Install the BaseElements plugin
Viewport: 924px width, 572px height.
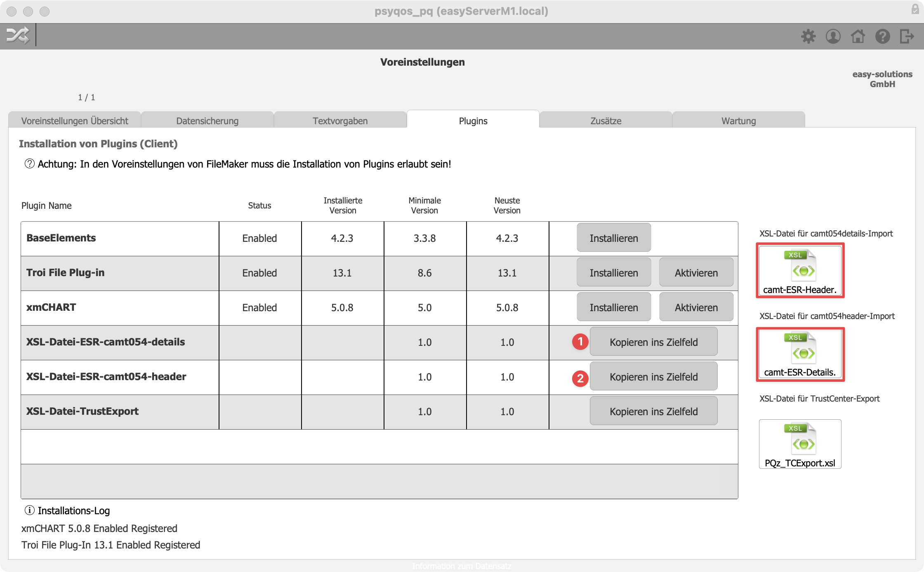tap(614, 238)
